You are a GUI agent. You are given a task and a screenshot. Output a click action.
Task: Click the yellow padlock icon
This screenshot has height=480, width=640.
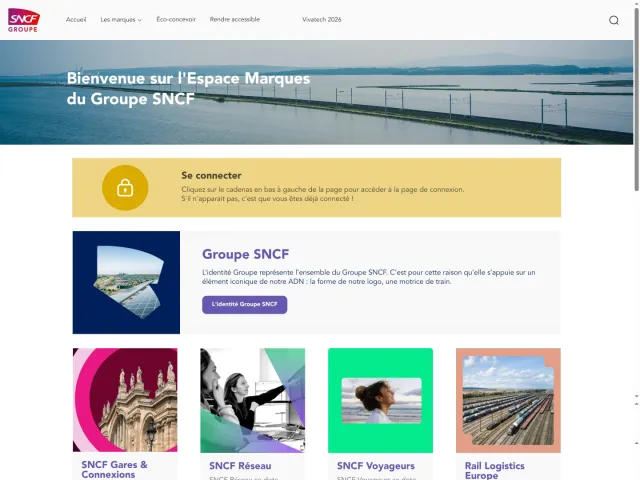(x=125, y=188)
